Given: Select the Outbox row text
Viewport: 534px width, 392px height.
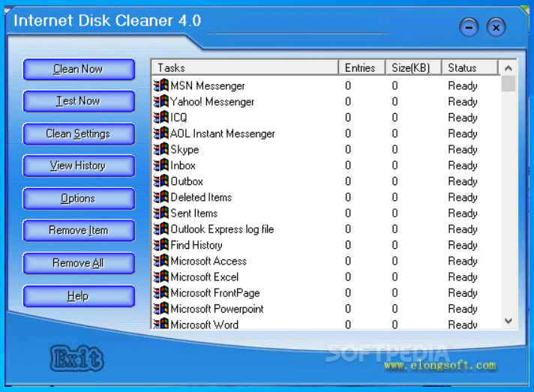Looking at the screenshot, I should point(187,181).
